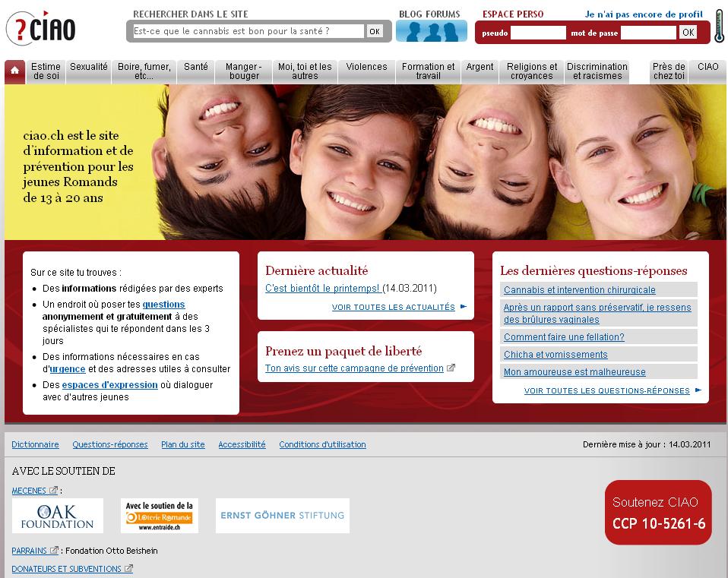This screenshot has width=728, height=578.
Task: Open 'Cannabis et intervention chirurgicale' question
Action: (x=579, y=290)
